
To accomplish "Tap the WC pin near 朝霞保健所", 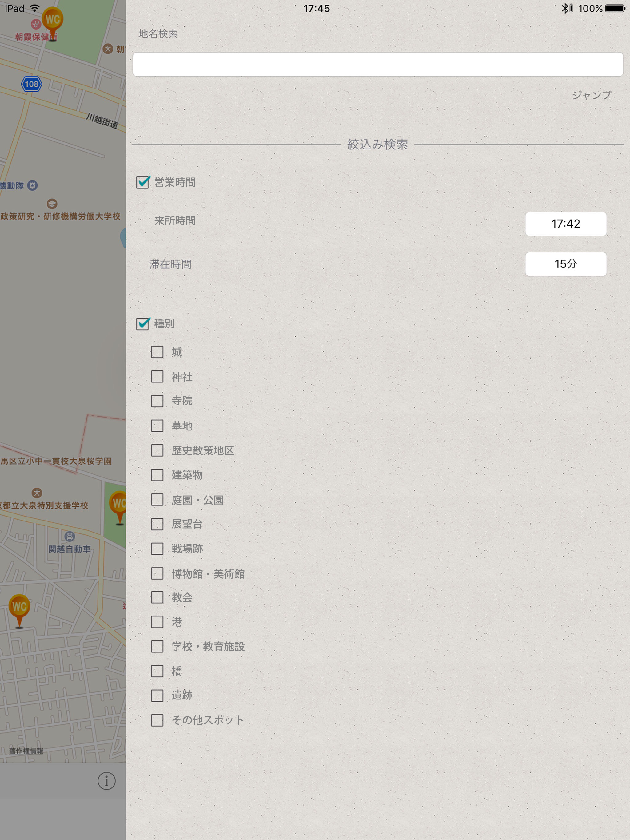I will coord(52,20).
